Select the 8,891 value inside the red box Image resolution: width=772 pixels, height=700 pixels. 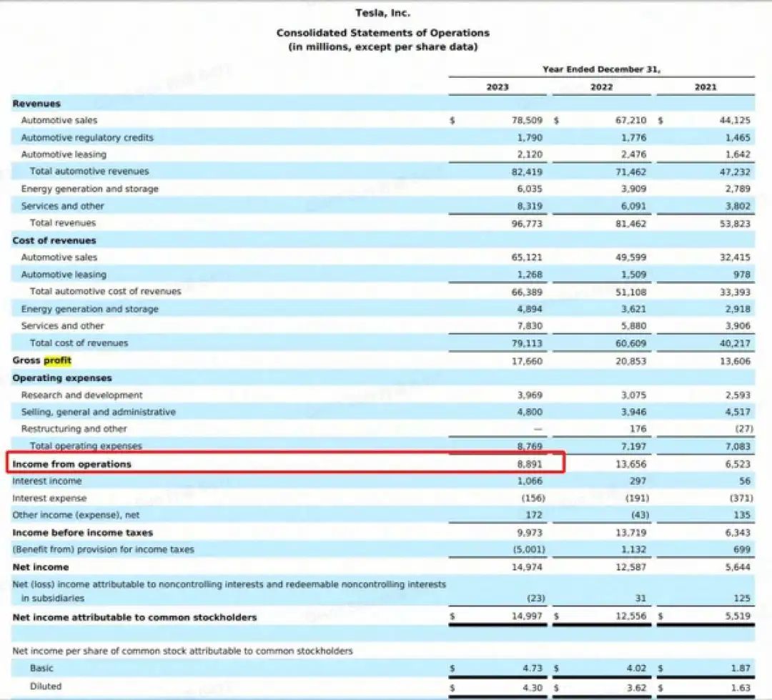click(529, 464)
